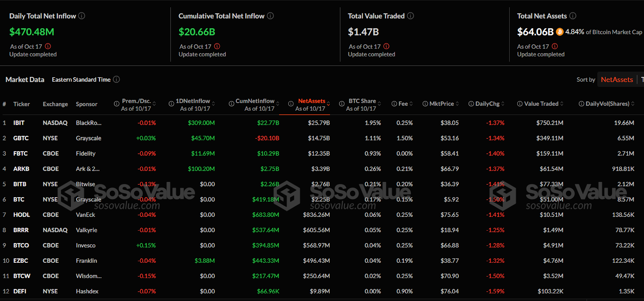Click IBIT's $309.00M 1D net inflow cell
This screenshot has width=644, height=301.
click(201, 123)
